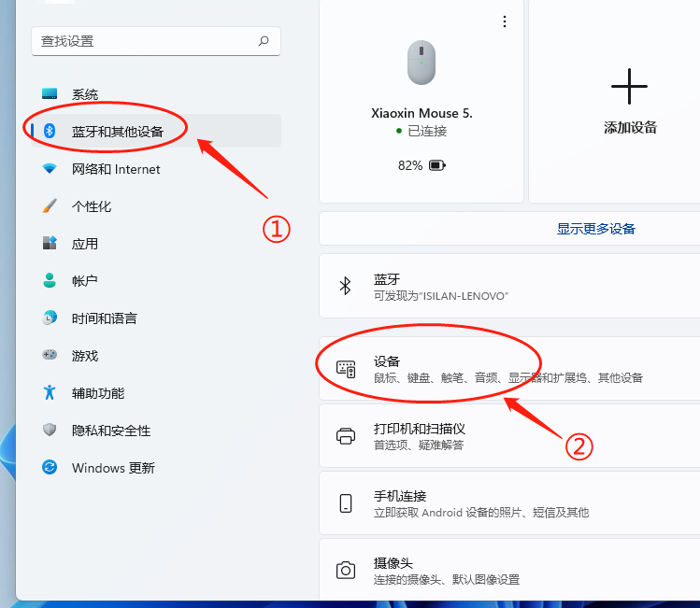Screen dimensions: 700x608
Task: Click the 网络和 Internet Wi-Fi icon
Action: click(50, 169)
